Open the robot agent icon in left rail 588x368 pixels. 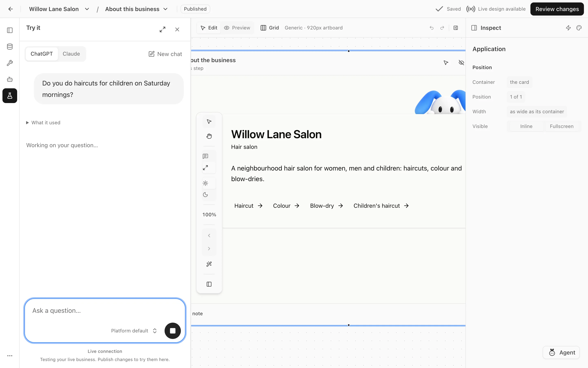point(10,79)
